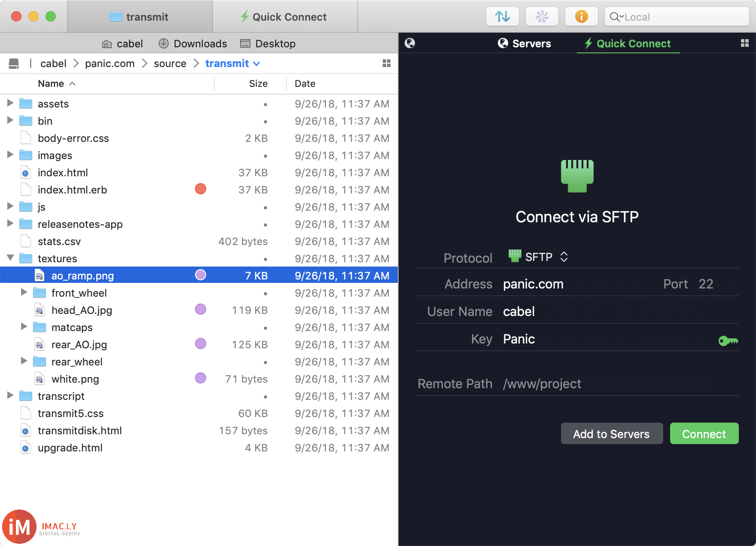This screenshot has height=546, width=756.
Task: Click the body-error.css document icon
Action: (x=26, y=138)
